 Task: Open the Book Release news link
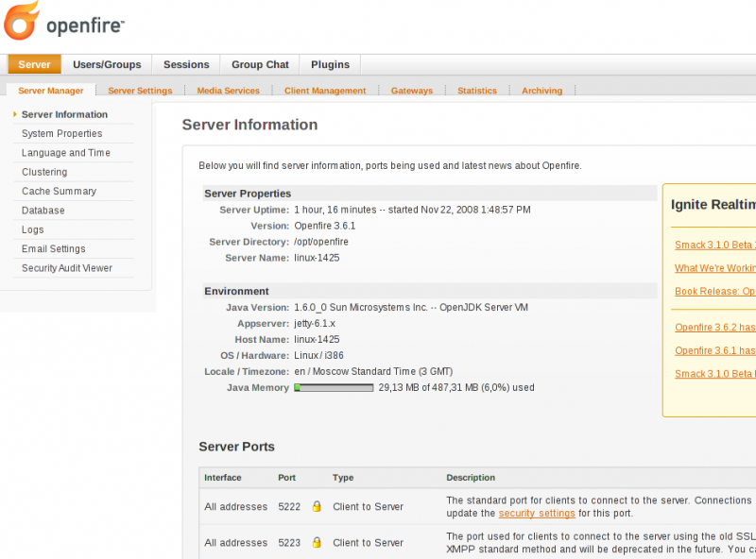[715, 291]
